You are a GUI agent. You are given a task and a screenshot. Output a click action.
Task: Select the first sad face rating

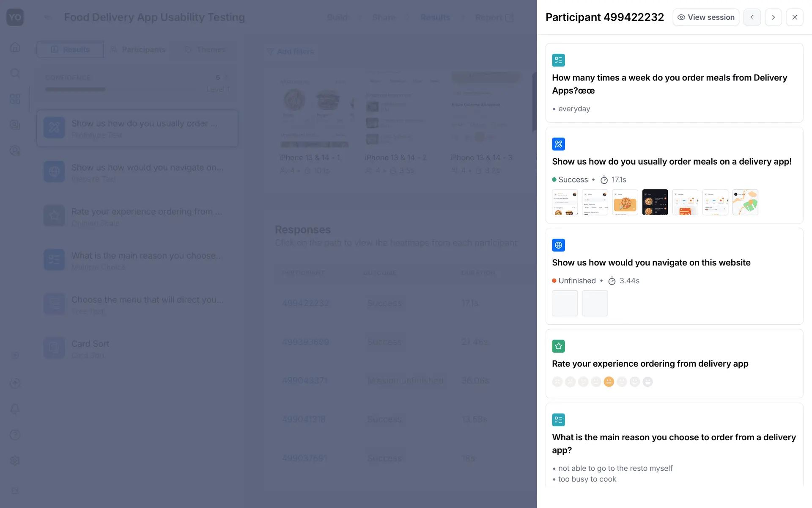click(x=557, y=382)
